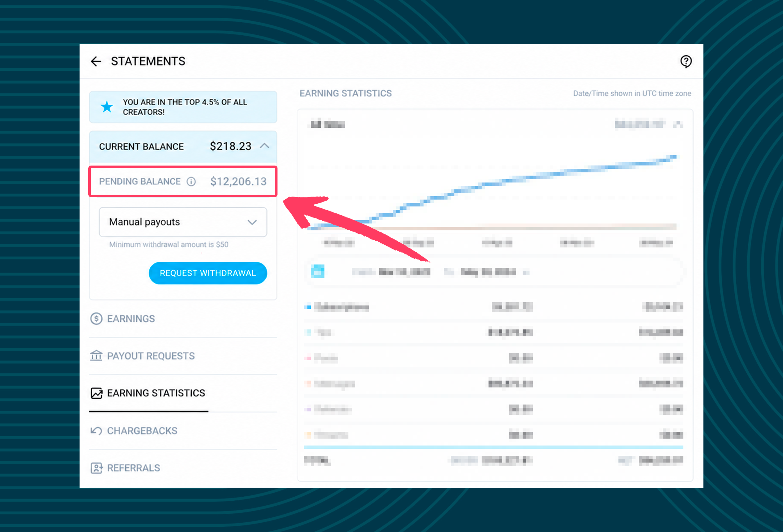The image size is (783, 532).
Task: Click the Earning Statistics heading above the chart
Action: point(346,93)
